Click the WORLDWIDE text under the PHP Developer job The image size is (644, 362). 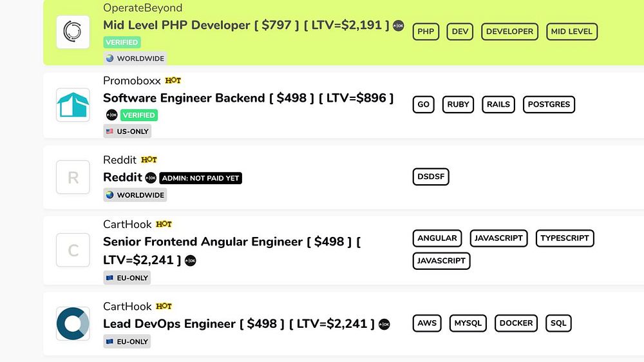[140, 59]
